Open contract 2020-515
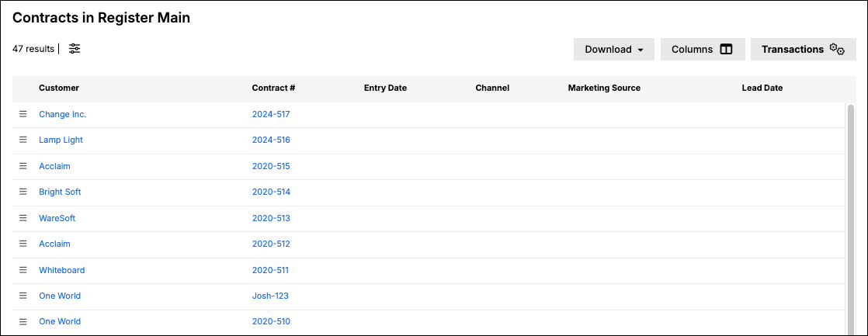The image size is (868, 336). click(x=271, y=166)
